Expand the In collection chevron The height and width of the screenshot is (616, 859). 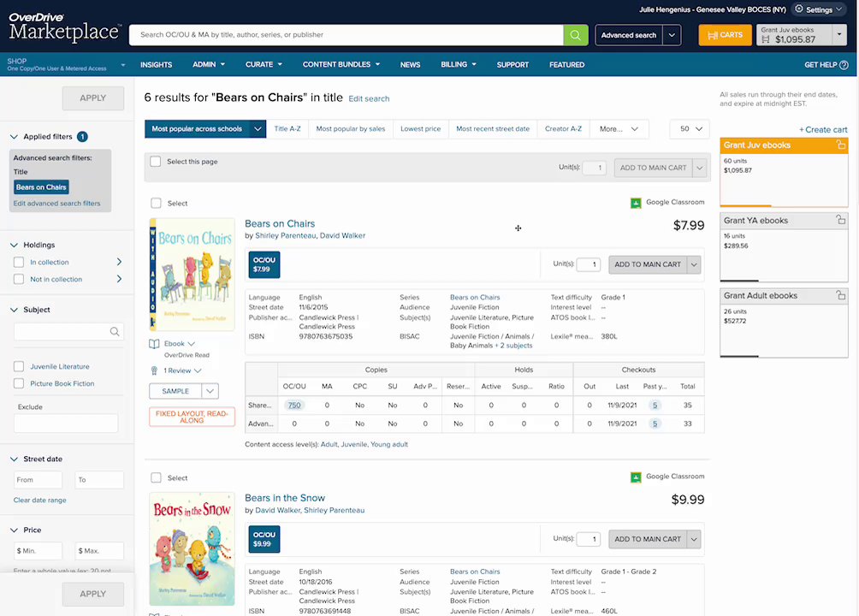119,262
